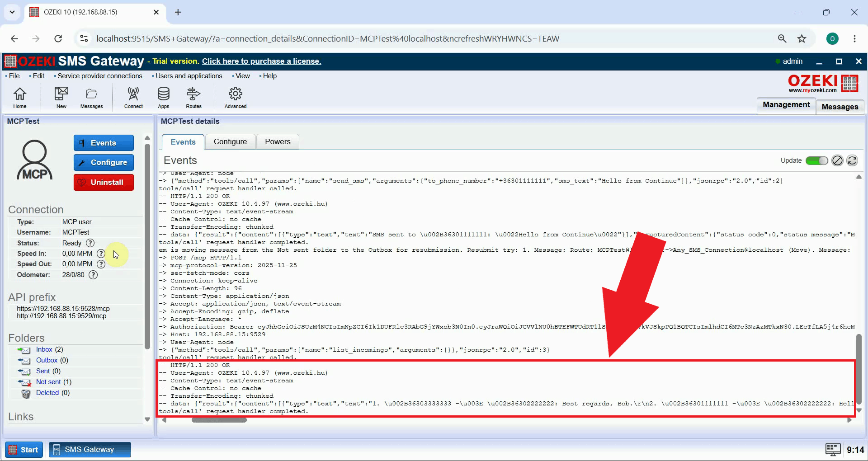Open the Chrome three-dot menu
The width and height of the screenshot is (868, 461).
tap(854, 38)
